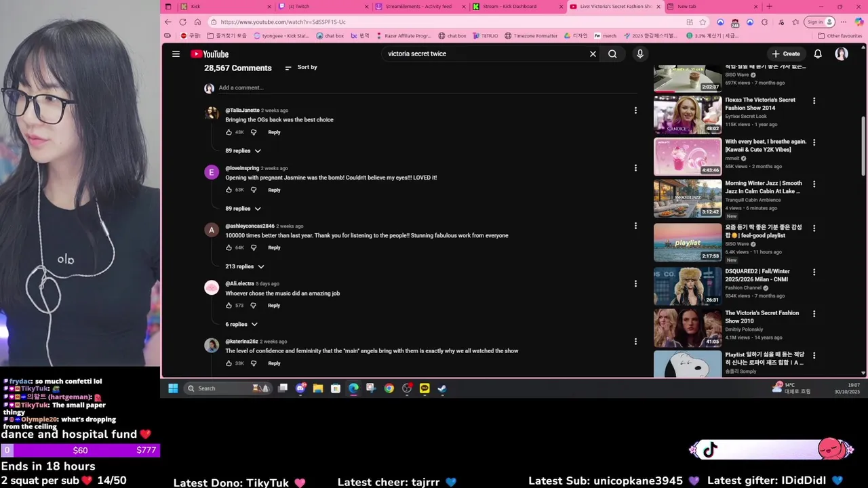Click the Add a comment field

(x=427, y=87)
